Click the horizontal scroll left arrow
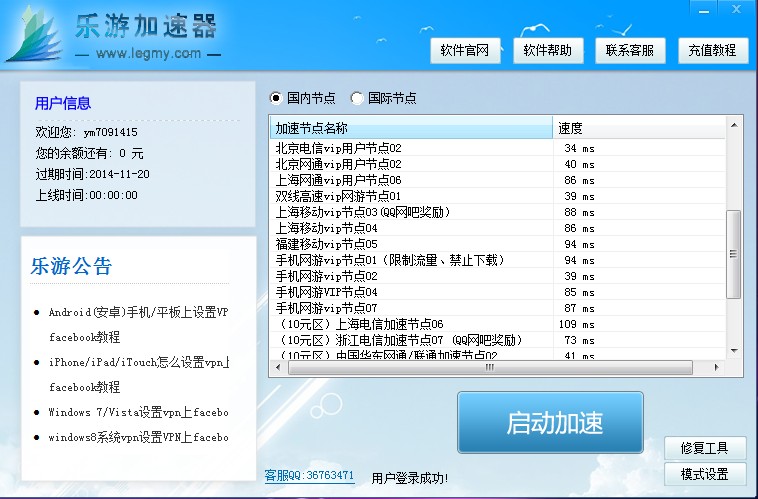 click(x=278, y=367)
